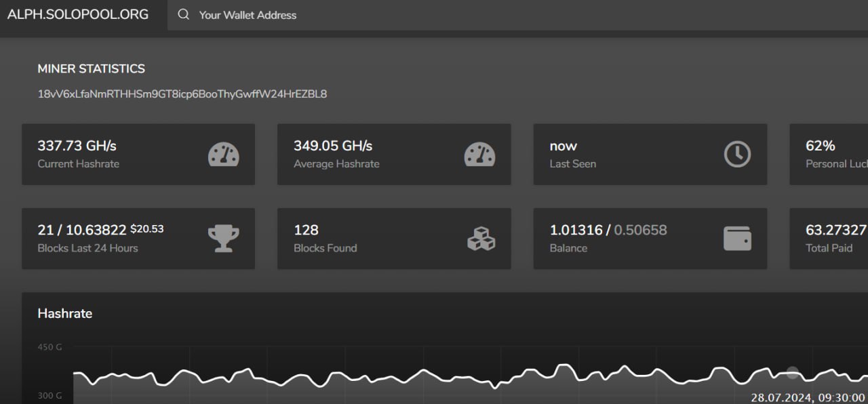The image size is (868, 404).
Task: Click the 349.05 GH/s average hashrate value
Action: [x=333, y=146]
